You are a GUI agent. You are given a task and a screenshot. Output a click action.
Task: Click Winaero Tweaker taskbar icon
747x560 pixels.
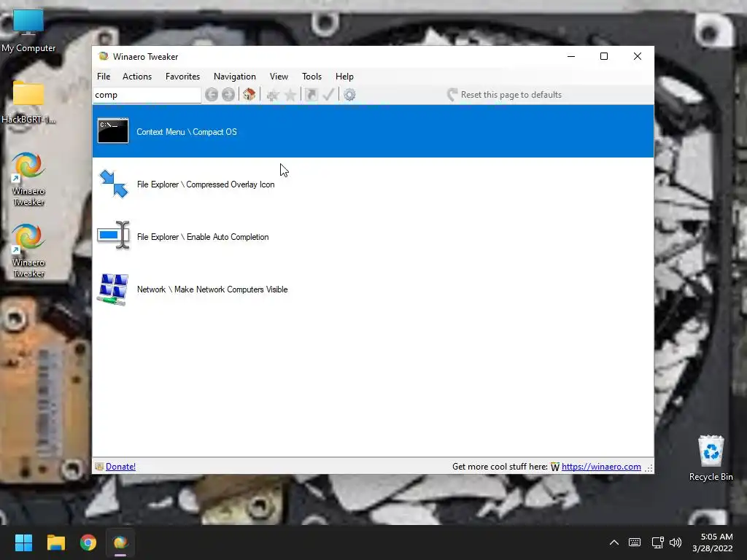(120, 542)
